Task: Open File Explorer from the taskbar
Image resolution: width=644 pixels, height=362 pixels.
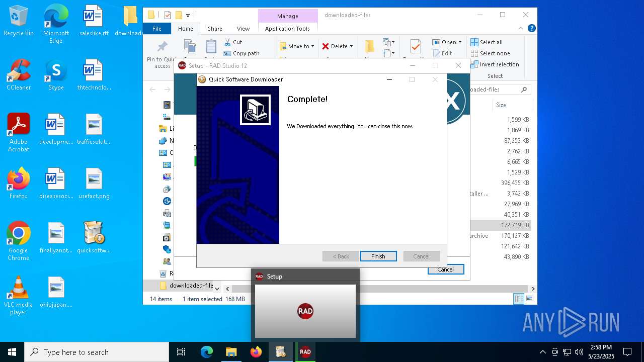Action: click(231, 352)
